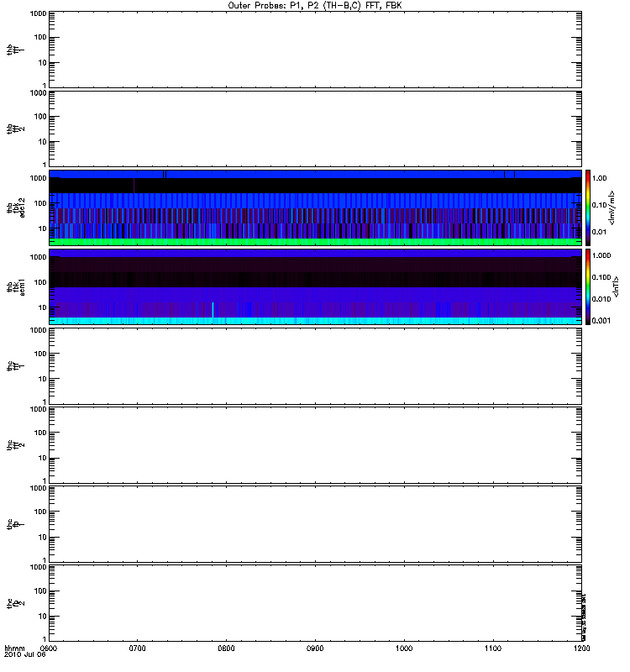Click the empty first thc fff plot panel

(x=315, y=366)
